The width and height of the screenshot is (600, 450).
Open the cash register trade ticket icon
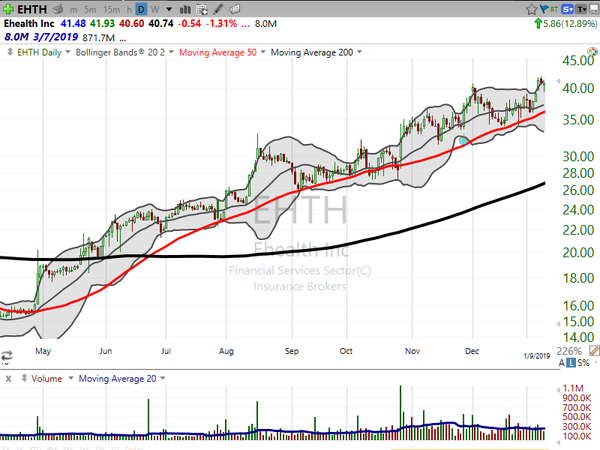click(57, 9)
